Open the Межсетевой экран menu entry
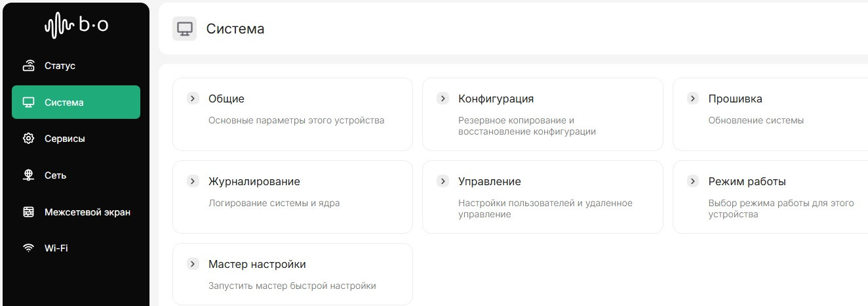The width and height of the screenshot is (868, 306). (x=87, y=212)
